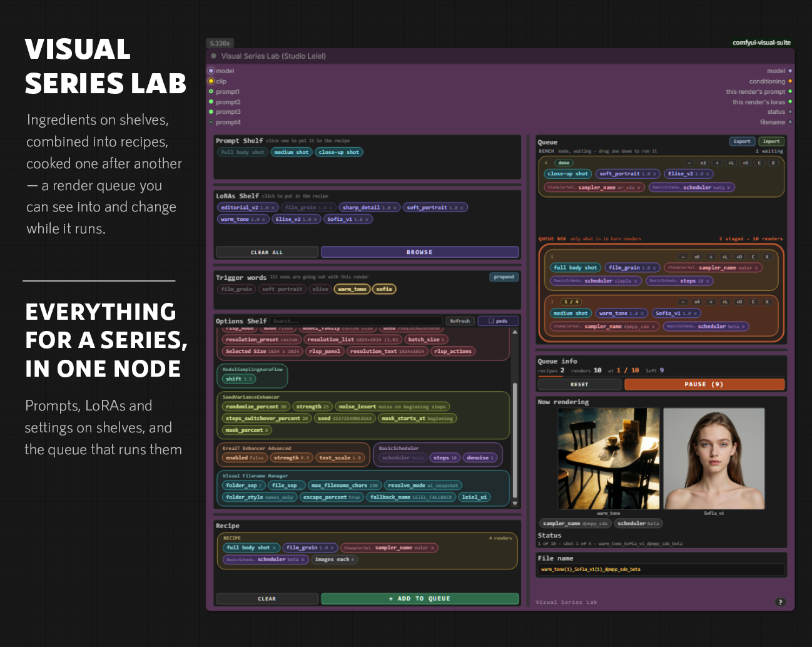
Task: Add Sofia_v1 LoRA from the shelf
Action: (348, 219)
